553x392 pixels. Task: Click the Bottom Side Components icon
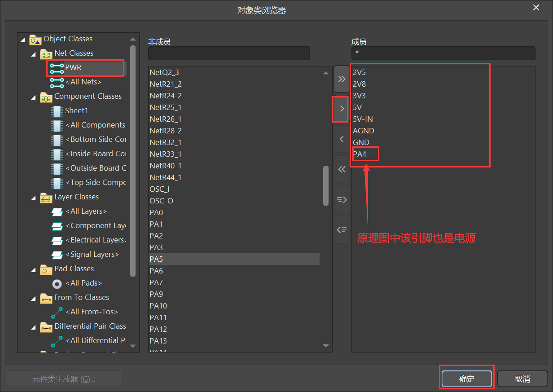(x=57, y=140)
